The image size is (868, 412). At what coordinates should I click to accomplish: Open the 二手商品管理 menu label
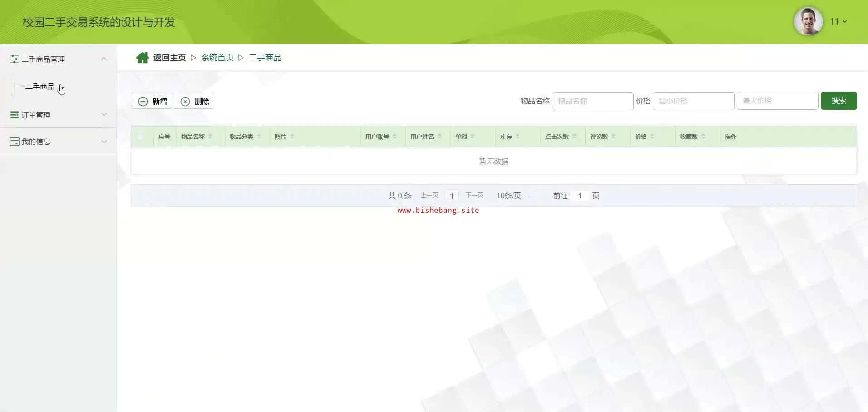(43, 59)
